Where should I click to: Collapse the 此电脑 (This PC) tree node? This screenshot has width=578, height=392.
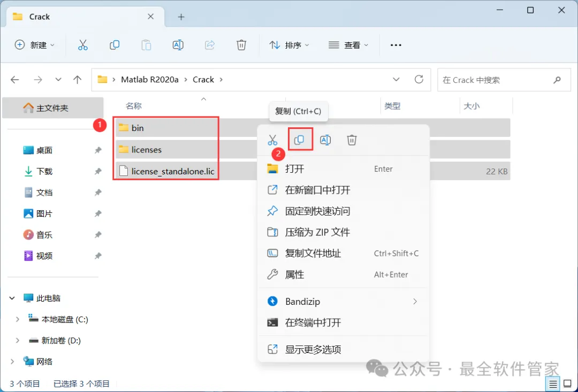pyautogui.click(x=12, y=298)
